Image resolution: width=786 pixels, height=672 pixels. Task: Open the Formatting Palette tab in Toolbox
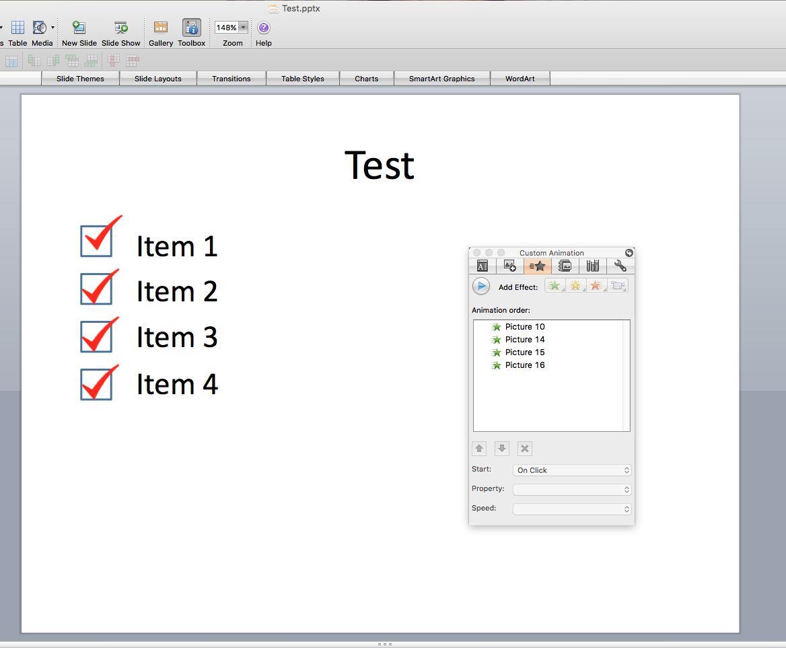pos(483,266)
